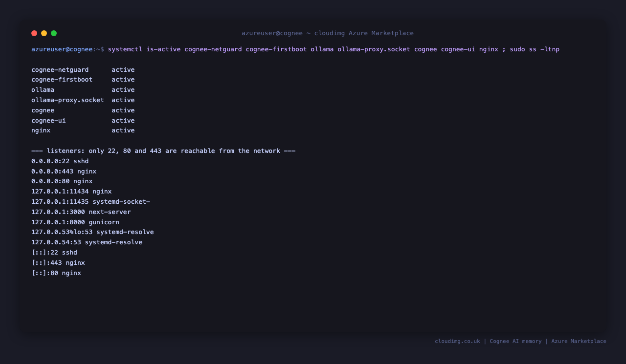Select 'sudo ss -ltnp' in the command line
The image size is (626, 364).
pyautogui.click(x=535, y=49)
